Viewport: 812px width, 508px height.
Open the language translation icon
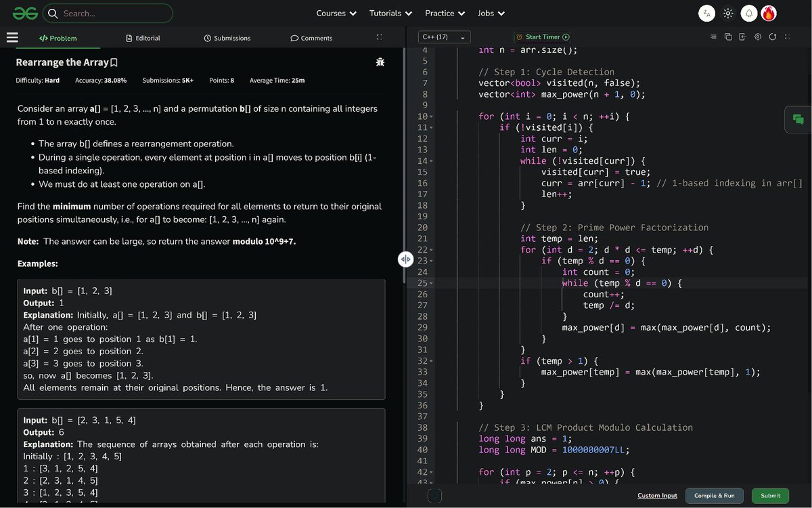tap(706, 13)
